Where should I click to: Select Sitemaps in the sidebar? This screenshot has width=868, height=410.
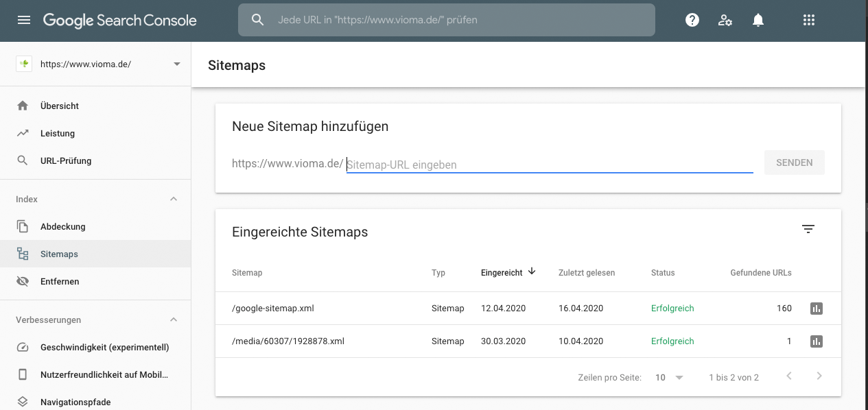[95, 254]
